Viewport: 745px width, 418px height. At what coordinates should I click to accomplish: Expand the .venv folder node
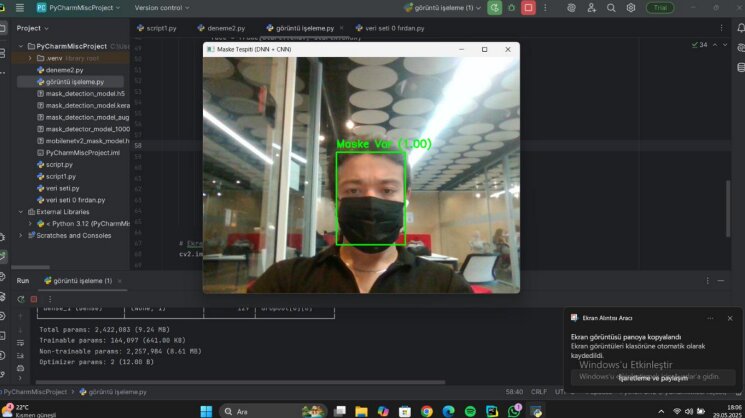(x=30, y=58)
